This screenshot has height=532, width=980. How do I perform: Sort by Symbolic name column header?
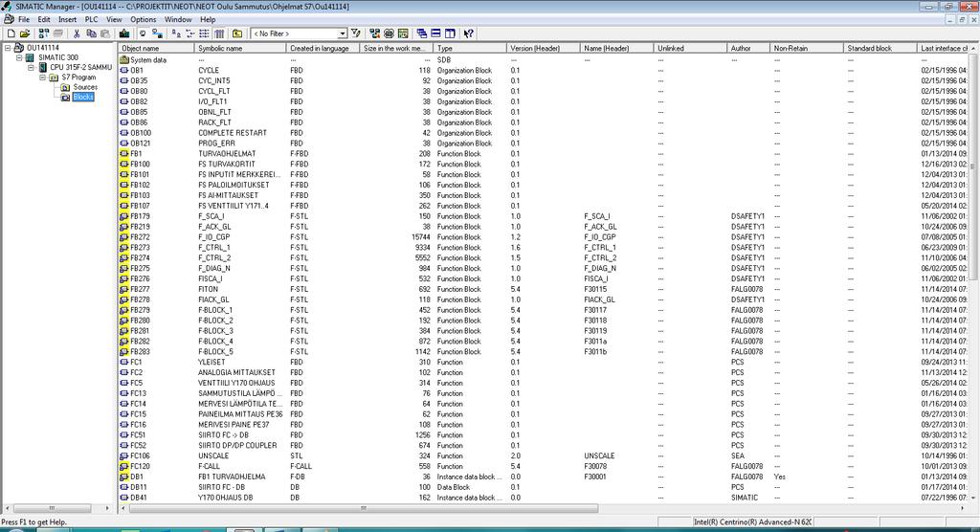tap(240, 48)
